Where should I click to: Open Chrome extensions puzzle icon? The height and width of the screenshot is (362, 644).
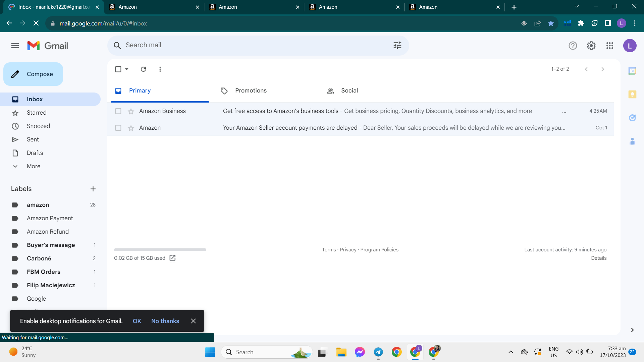coord(581,23)
